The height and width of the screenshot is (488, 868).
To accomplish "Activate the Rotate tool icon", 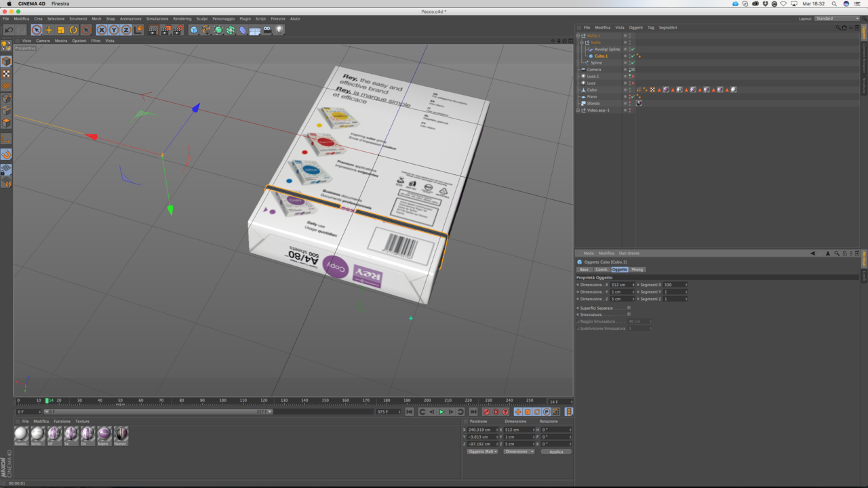I will click(73, 30).
